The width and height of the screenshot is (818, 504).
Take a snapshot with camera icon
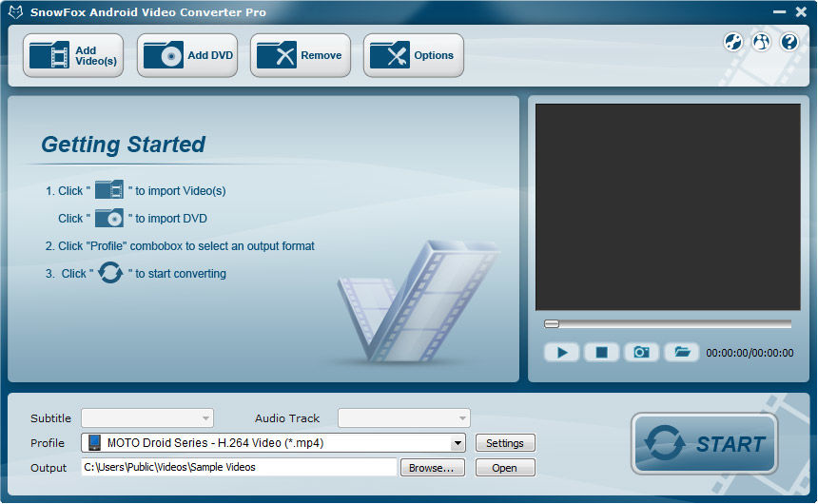pyautogui.click(x=641, y=353)
